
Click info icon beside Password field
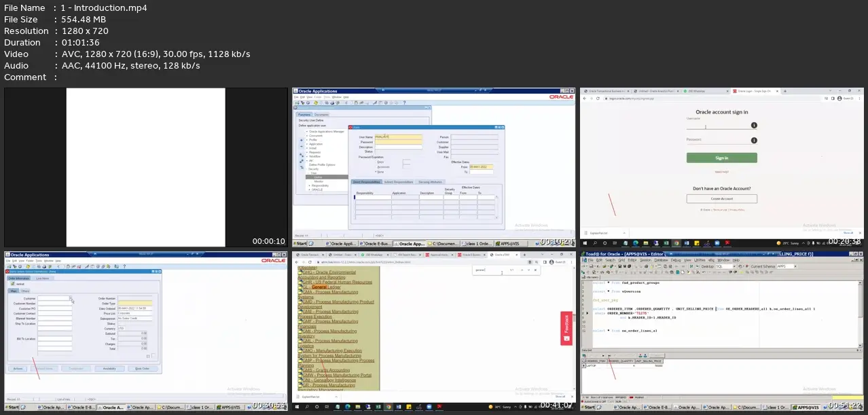coord(754,141)
